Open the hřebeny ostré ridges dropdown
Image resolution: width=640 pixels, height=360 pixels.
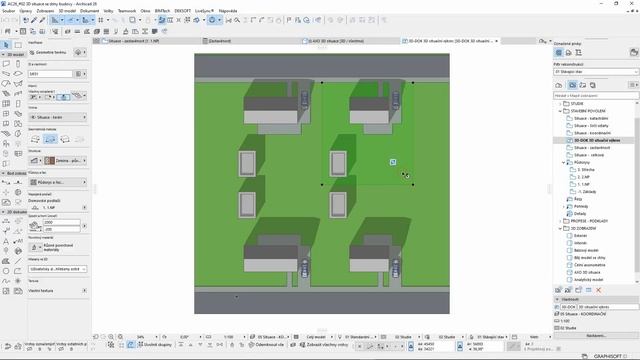tap(58, 269)
